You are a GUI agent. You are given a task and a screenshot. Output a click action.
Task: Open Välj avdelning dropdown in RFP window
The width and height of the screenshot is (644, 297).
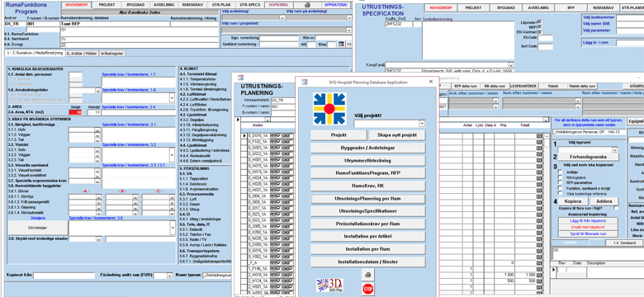pos(282,17)
